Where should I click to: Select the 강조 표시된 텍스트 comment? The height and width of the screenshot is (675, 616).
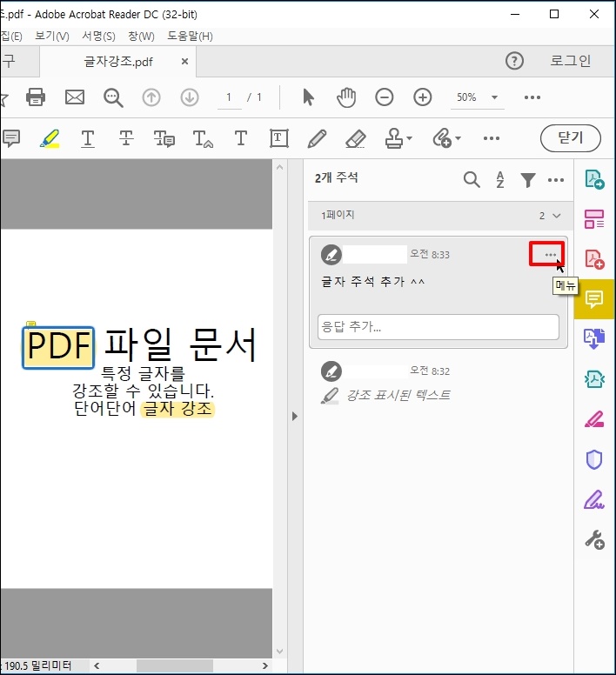(398, 395)
